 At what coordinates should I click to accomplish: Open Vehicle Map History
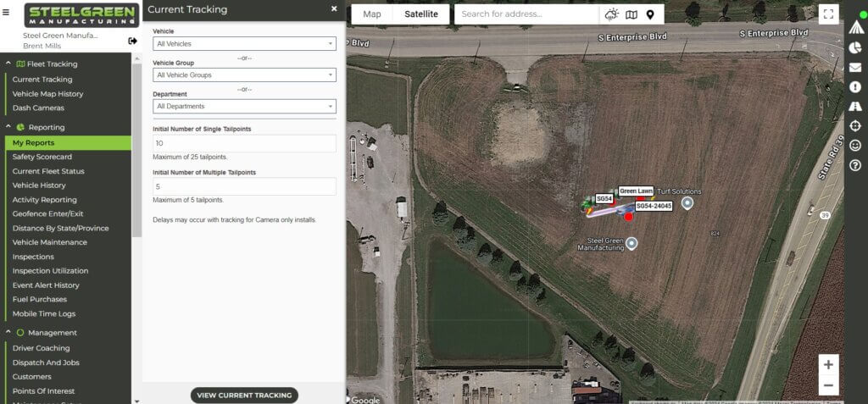[x=47, y=94]
